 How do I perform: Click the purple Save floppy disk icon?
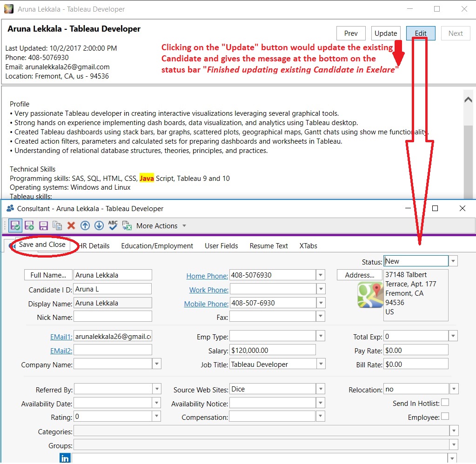point(43,225)
